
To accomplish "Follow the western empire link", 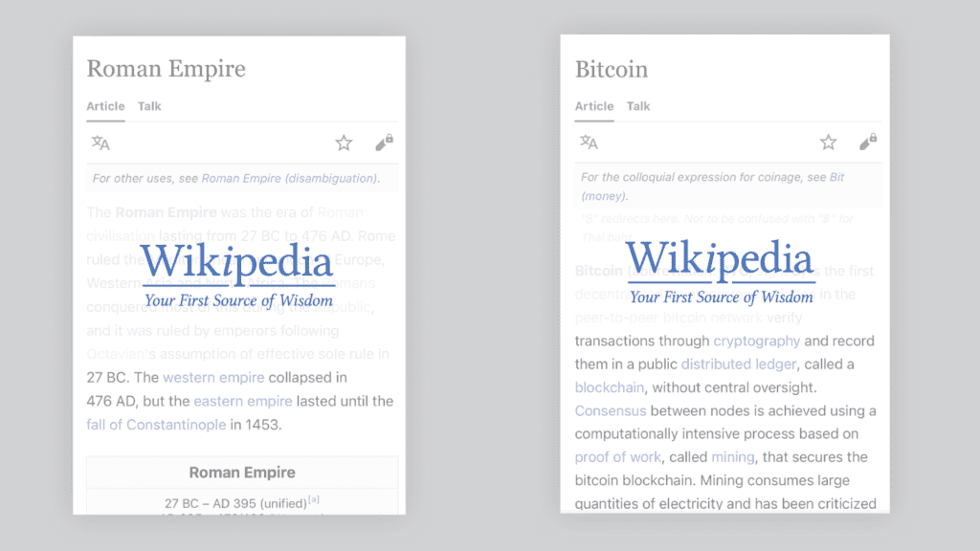I will click(x=213, y=378).
